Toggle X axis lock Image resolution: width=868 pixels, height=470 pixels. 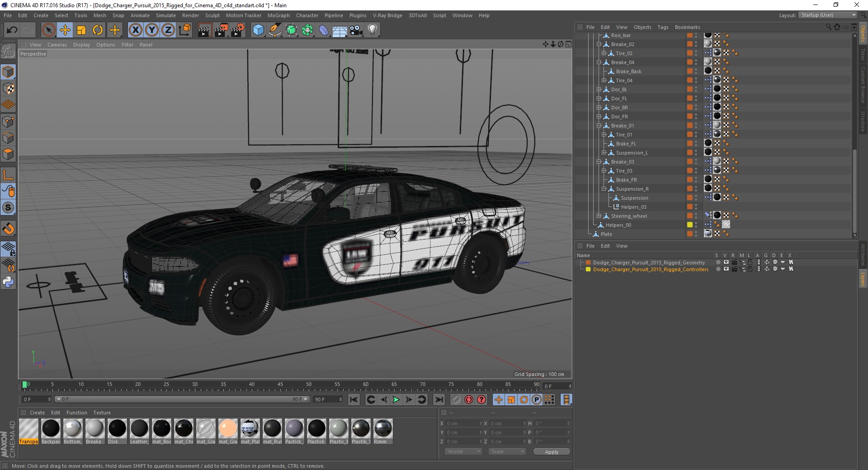[x=135, y=30]
